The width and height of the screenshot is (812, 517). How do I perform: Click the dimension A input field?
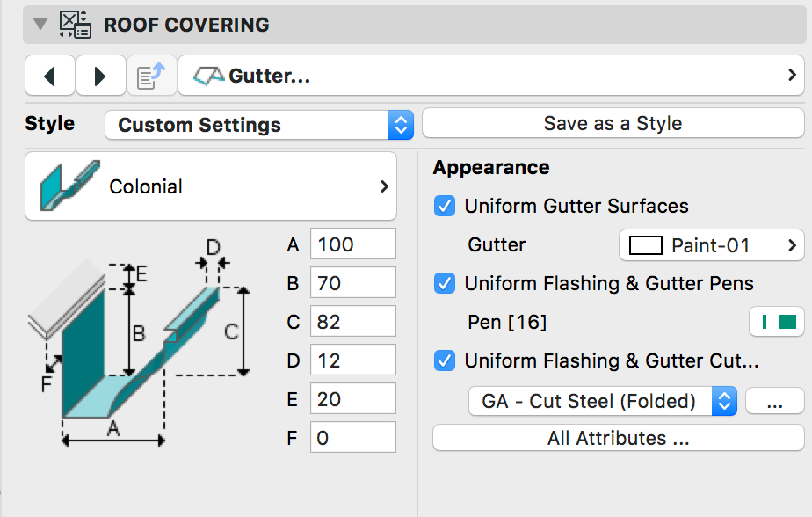click(x=352, y=244)
